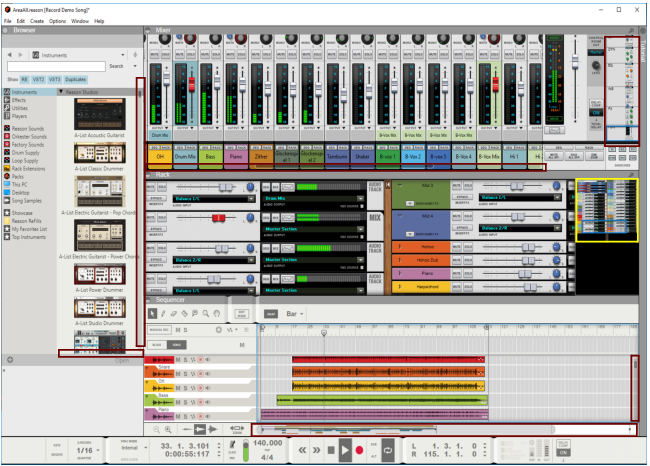Click the Search button in Browser
The width and height of the screenshot is (650, 466).
pyautogui.click(x=116, y=66)
